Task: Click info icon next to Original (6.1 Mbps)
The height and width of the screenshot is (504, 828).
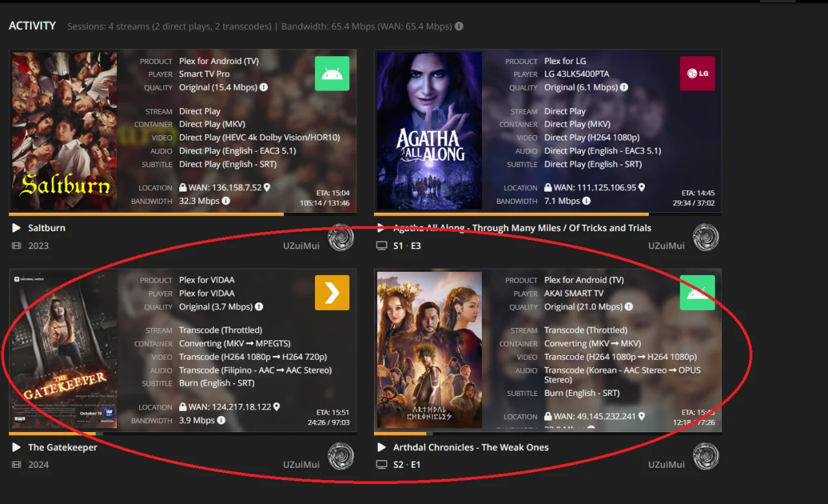Action: tap(624, 87)
